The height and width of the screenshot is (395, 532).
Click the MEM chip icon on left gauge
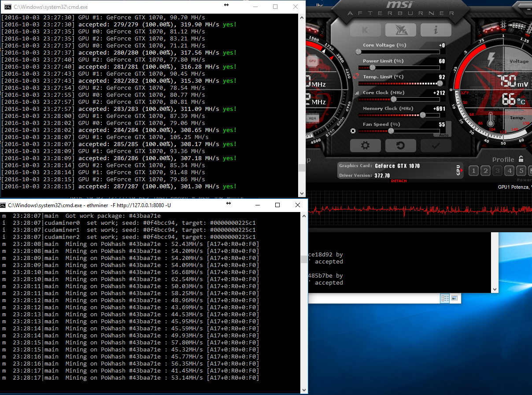(312, 118)
